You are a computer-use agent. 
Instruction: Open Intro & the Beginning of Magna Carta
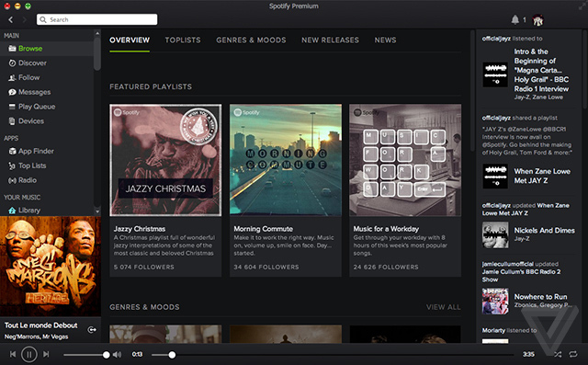coord(541,70)
